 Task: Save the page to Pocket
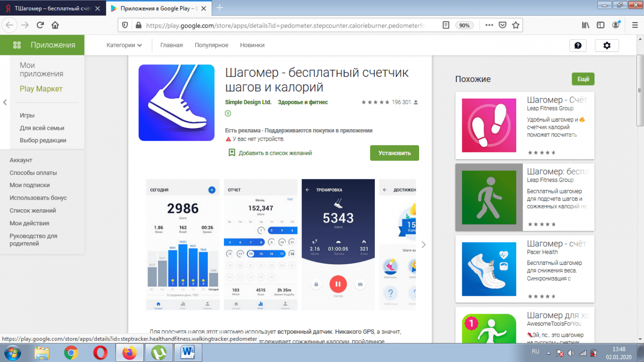tap(502, 25)
